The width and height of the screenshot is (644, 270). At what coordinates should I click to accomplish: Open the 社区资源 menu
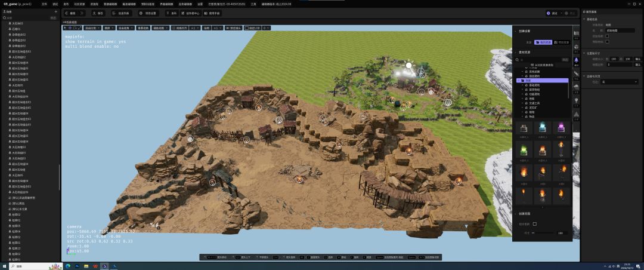(79, 4)
